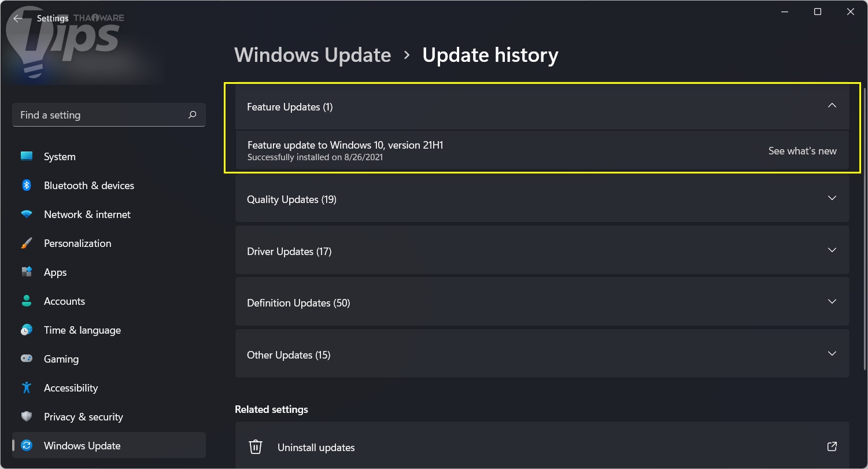
Task: Click the back arrow to return
Action: click(x=18, y=18)
